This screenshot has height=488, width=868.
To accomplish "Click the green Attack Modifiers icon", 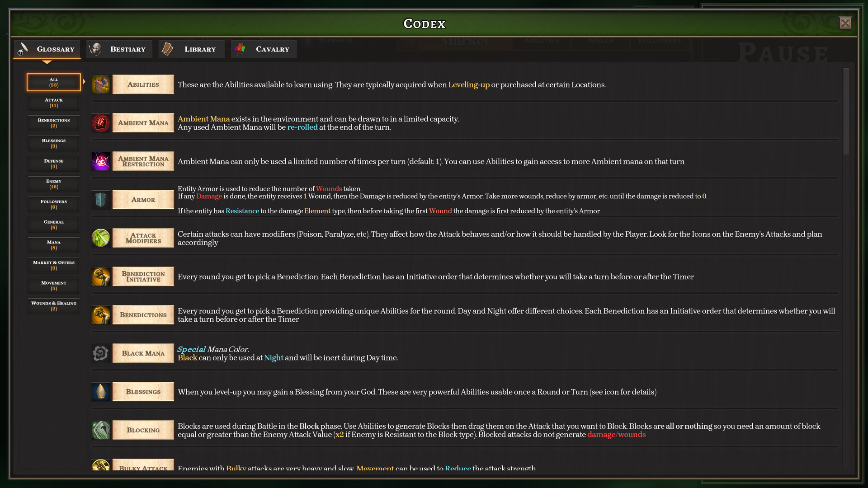I will [100, 238].
